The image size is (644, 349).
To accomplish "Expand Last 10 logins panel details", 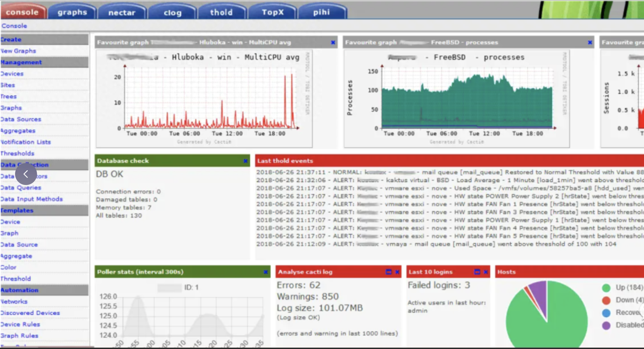I will coord(477,272).
